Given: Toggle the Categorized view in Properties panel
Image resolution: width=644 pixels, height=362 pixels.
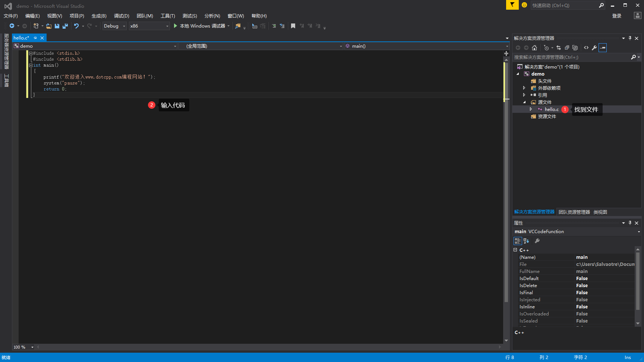Looking at the screenshot, I should (518, 241).
